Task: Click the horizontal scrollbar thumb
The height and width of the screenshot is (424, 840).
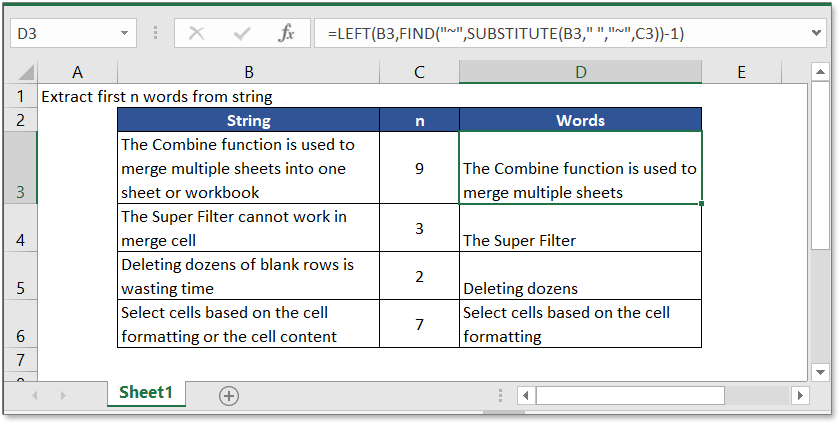Action: click(x=630, y=395)
